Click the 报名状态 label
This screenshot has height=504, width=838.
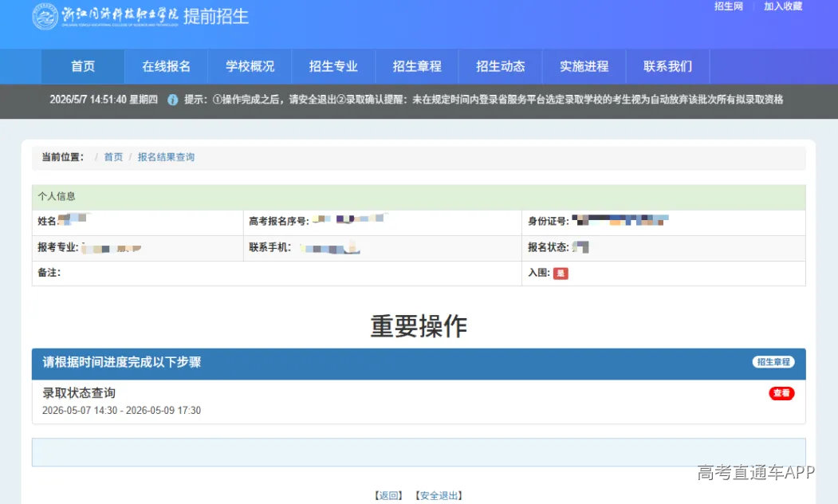(x=549, y=247)
